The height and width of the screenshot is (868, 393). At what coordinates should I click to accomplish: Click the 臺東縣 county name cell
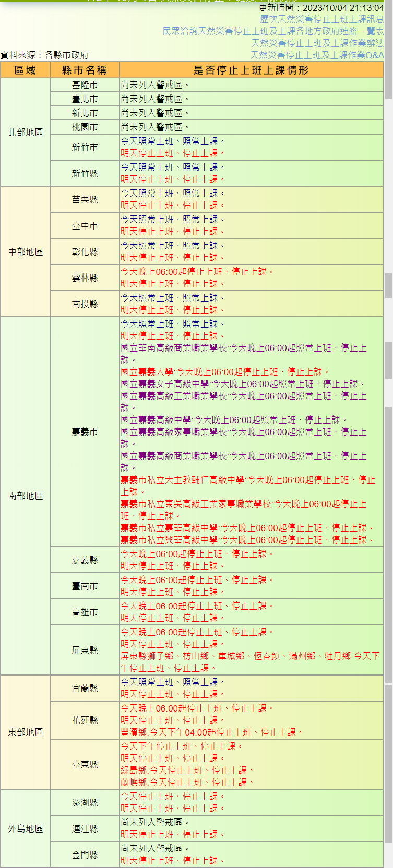pos(85,764)
